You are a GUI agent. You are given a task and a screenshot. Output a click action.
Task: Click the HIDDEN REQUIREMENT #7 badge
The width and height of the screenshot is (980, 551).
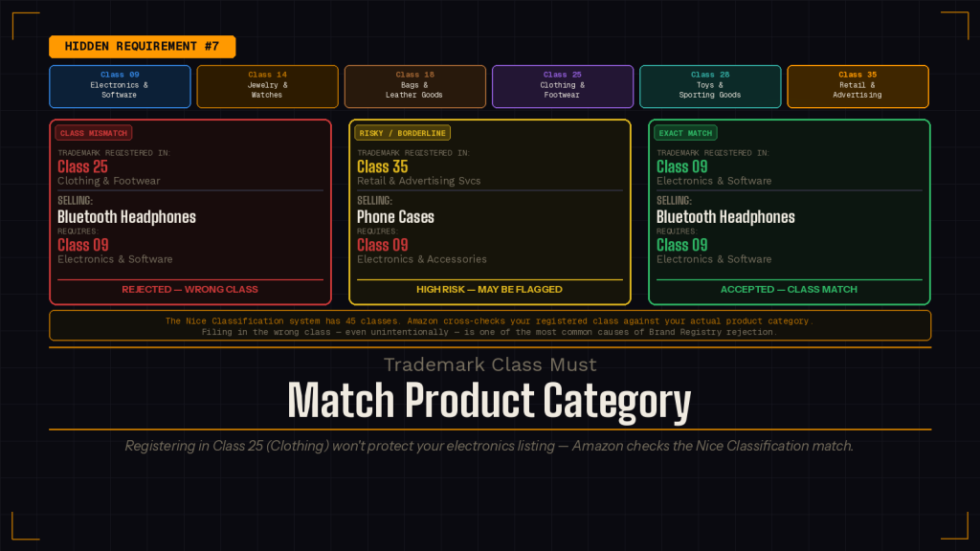point(143,47)
